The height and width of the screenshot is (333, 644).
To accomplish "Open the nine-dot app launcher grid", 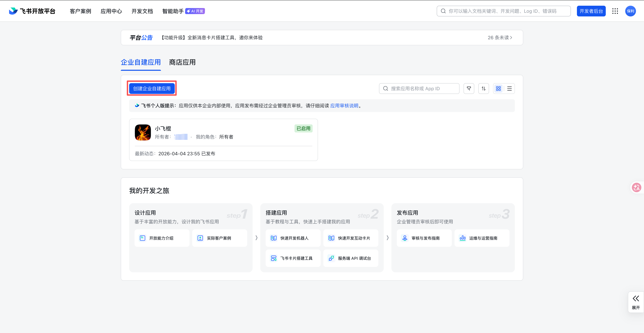I will [x=615, y=11].
